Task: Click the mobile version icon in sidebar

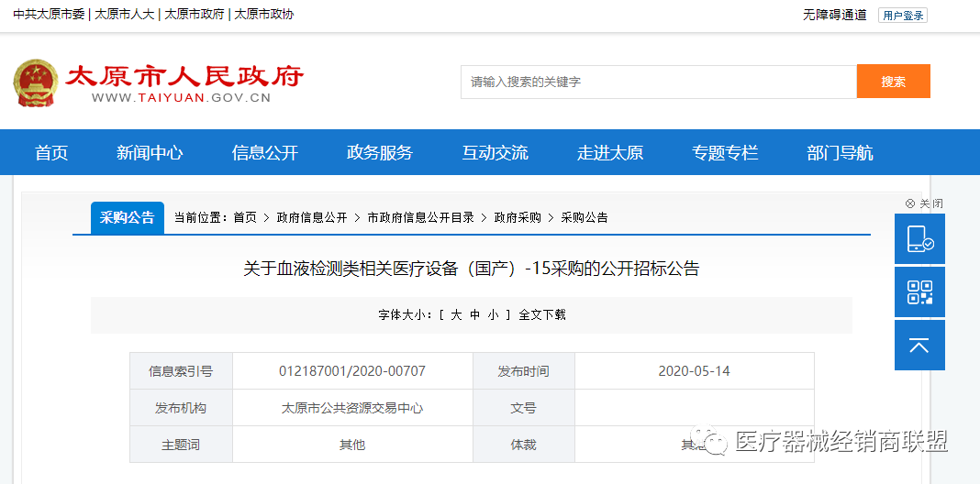Action: coord(919,239)
